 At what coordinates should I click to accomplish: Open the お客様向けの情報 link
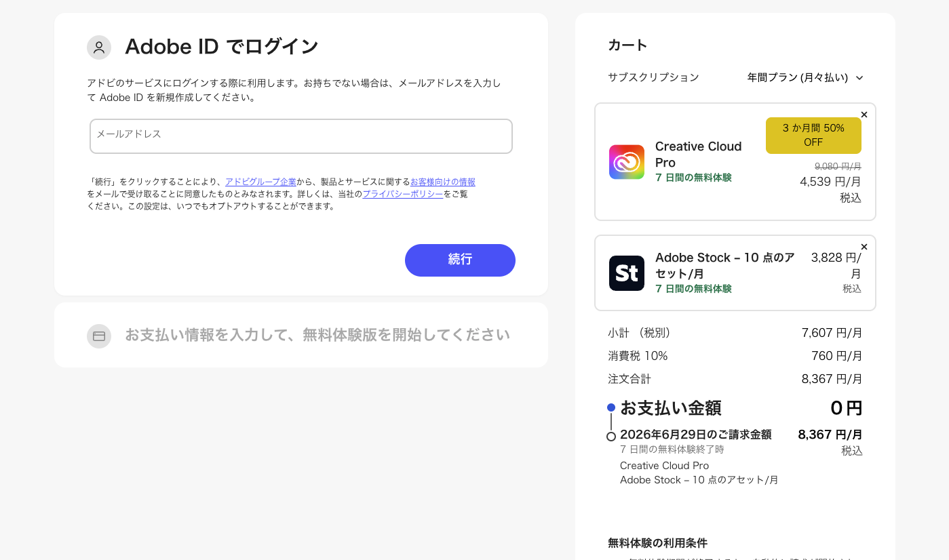pos(443,182)
